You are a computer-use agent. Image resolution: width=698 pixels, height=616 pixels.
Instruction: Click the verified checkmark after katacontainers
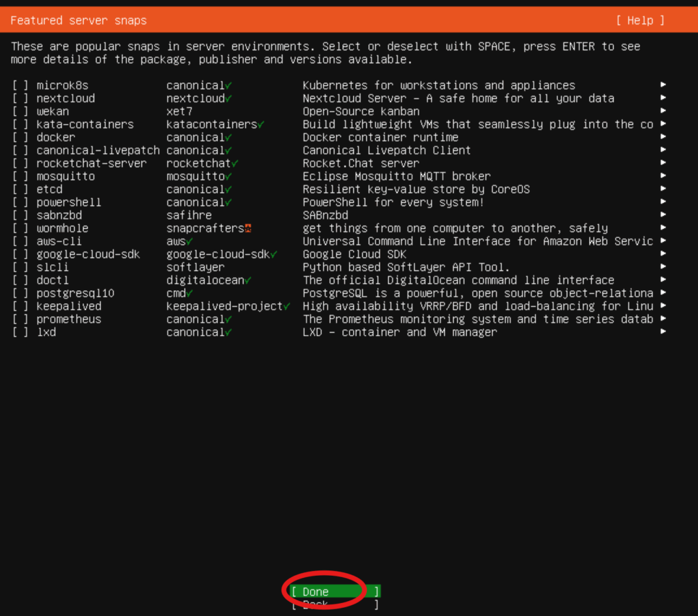click(261, 125)
